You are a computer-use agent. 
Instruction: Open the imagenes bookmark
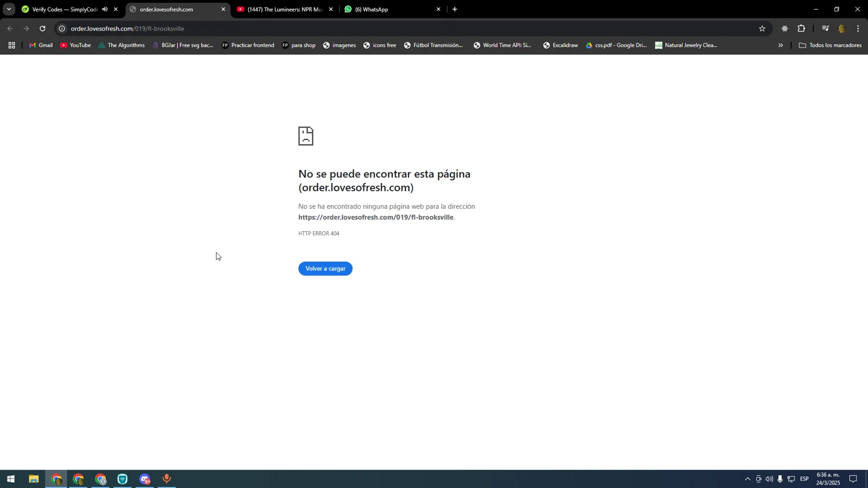(340, 45)
